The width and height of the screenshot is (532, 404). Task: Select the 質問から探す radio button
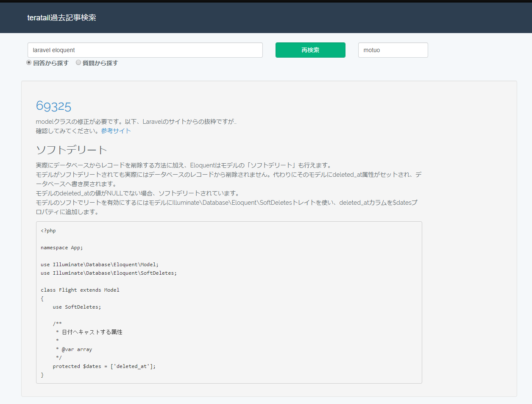tap(78, 63)
